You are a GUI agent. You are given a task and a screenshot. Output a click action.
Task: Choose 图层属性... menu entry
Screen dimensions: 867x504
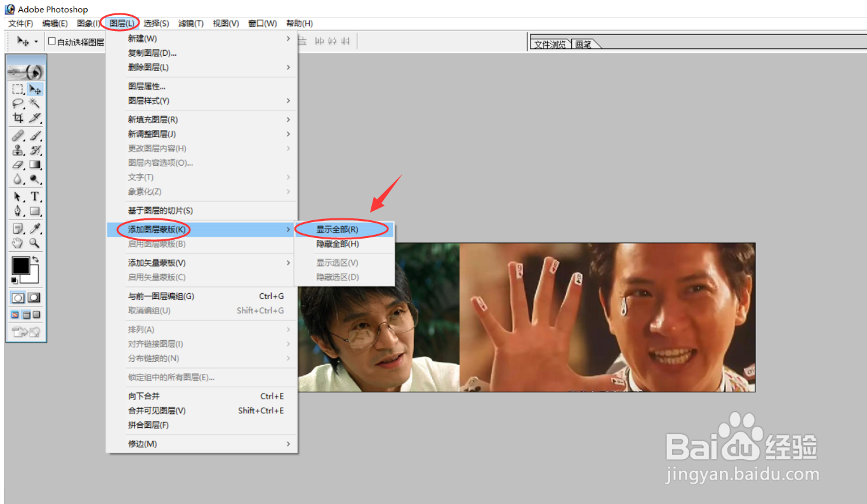tap(201, 86)
